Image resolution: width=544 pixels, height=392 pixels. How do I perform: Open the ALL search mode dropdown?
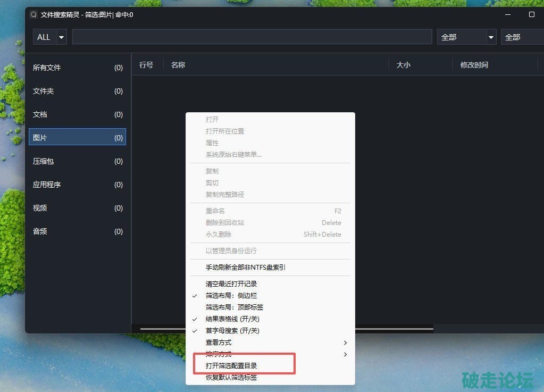point(49,37)
